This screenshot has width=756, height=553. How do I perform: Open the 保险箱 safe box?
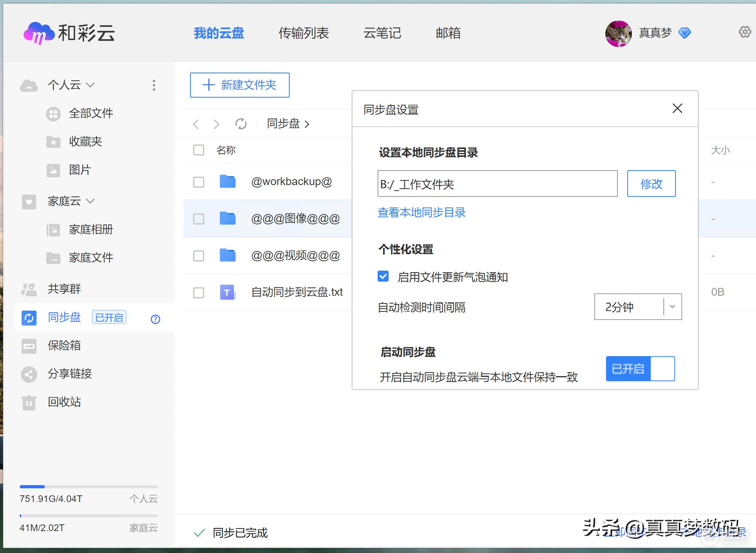pyautogui.click(x=29, y=346)
